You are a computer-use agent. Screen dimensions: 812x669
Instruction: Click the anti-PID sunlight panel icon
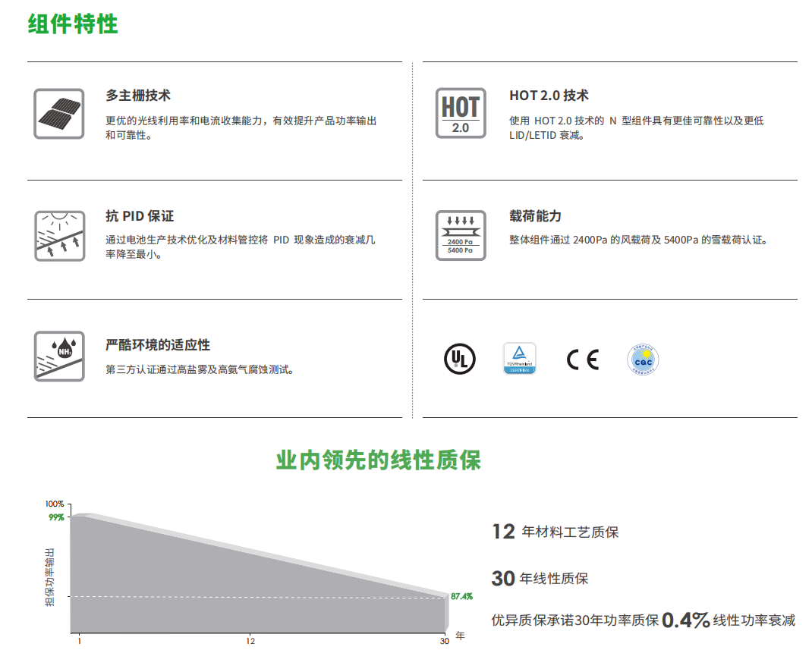pyautogui.click(x=59, y=236)
